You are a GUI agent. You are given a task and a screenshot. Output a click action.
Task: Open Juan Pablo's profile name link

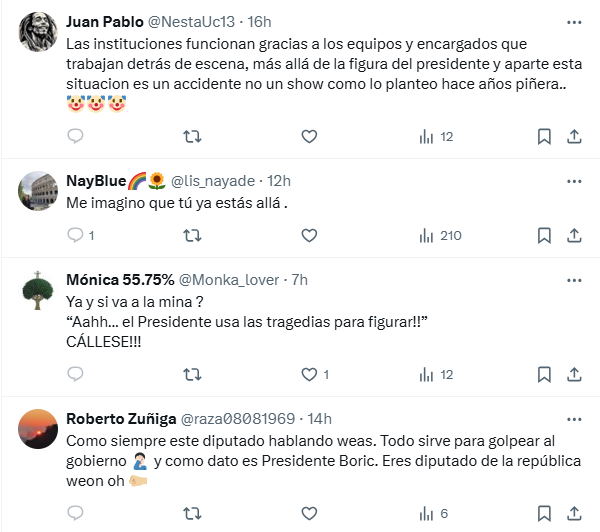point(103,21)
